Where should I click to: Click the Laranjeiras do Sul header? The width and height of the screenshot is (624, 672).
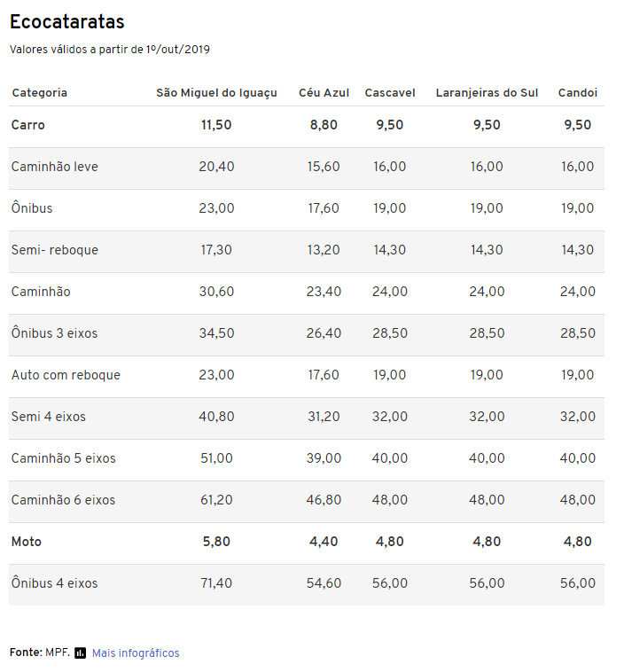tap(487, 93)
